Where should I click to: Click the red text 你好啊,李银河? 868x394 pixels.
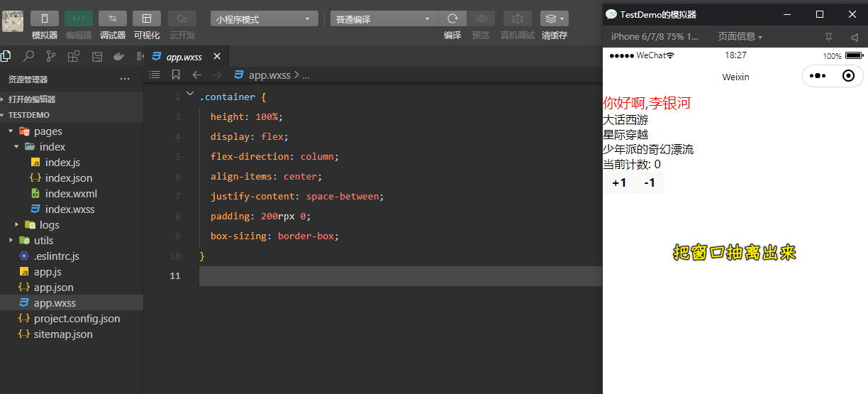point(647,104)
